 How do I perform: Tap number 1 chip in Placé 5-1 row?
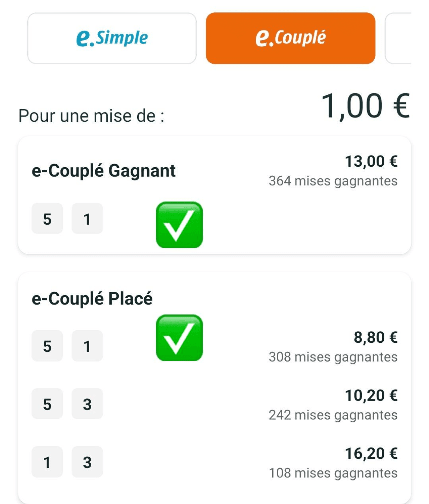tap(87, 346)
